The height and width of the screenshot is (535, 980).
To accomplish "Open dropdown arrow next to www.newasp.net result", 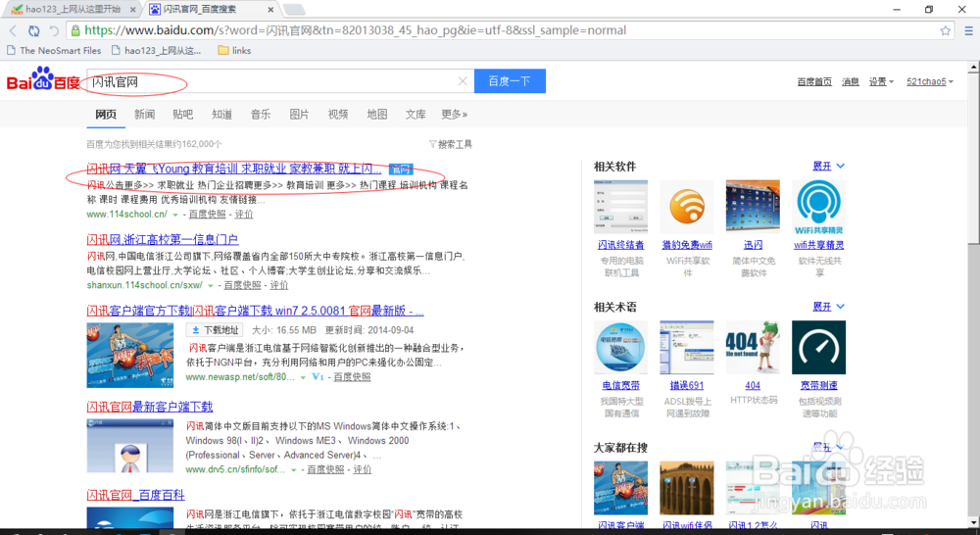I will (x=303, y=377).
